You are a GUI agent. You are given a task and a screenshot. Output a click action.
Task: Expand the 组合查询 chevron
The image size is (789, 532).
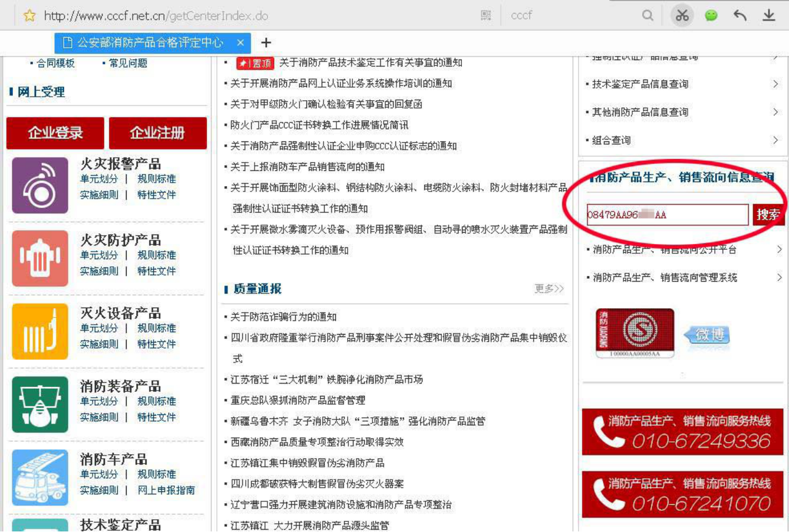coord(775,140)
